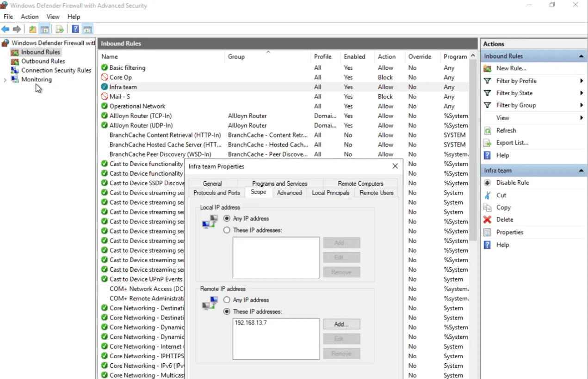The width and height of the screenshot is (588, 379).
Task: Open the Action menu
Action: coord(30,17)
